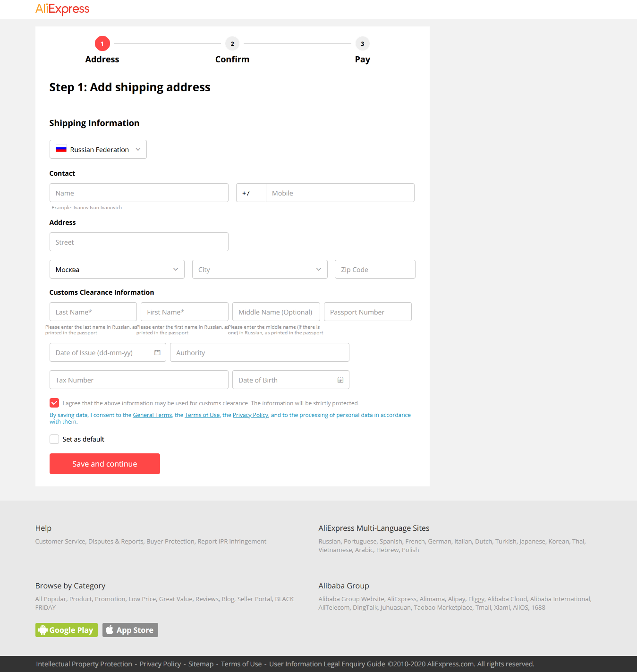Uncheck the customs clearance agreement checkbox
The image size is (637, 672).
(x=54, y=403)
